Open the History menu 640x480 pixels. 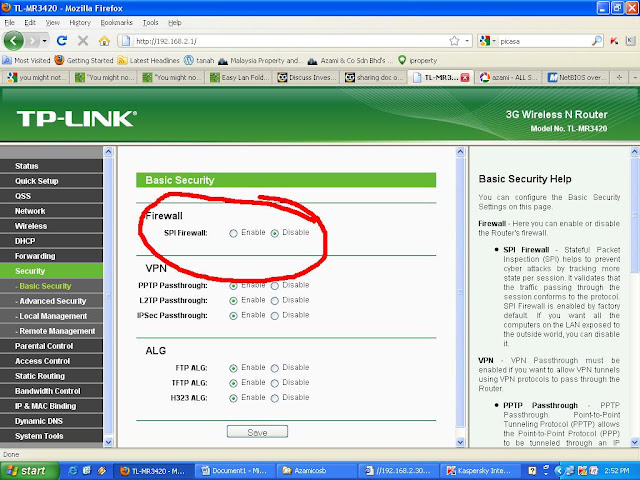80,22
